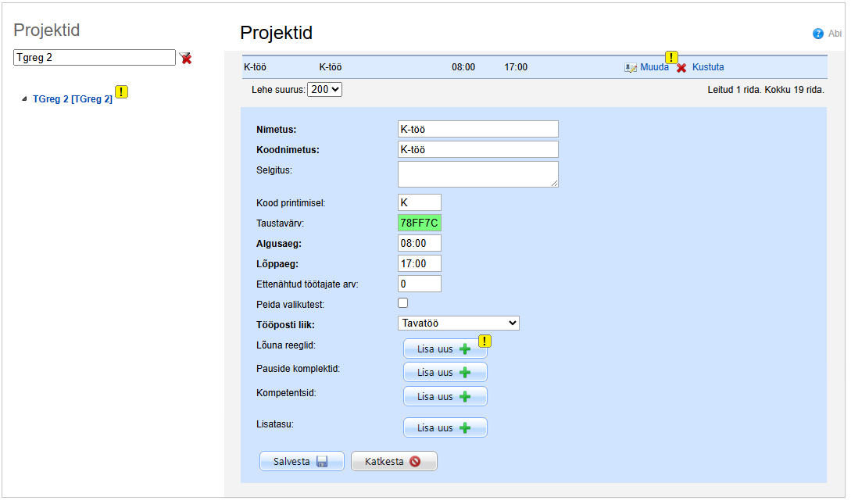Image resolution: width=851 pixels, height=504 pixels.
Task: Toggle the Peida valikutest checkbox
Action: pyautogui.click(x=403, y=302)
